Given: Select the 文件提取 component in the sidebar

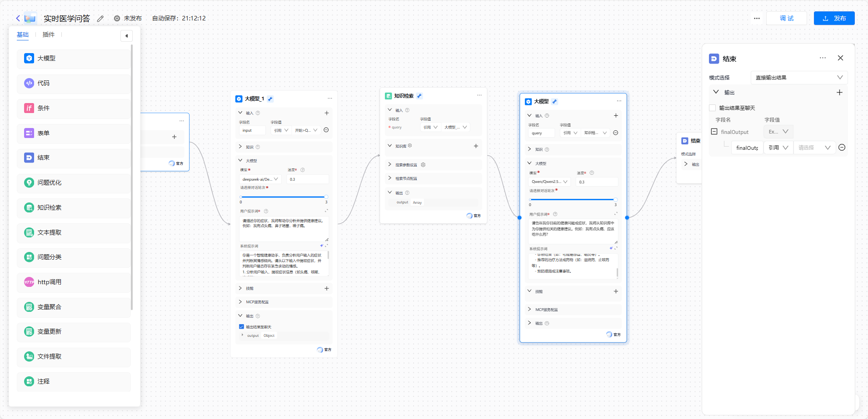Looking at the screenshot, I should [74, 356].
